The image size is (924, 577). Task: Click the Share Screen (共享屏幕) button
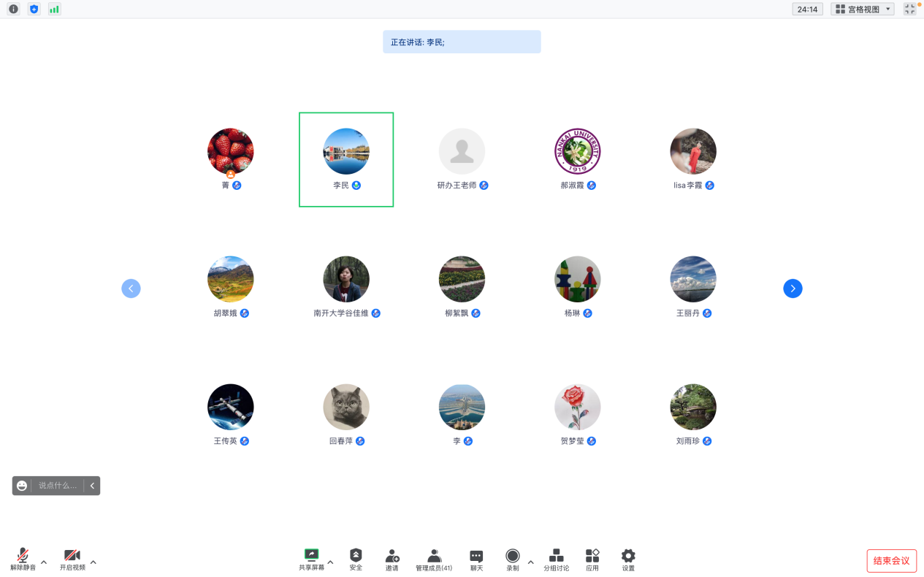click(311, 559)
